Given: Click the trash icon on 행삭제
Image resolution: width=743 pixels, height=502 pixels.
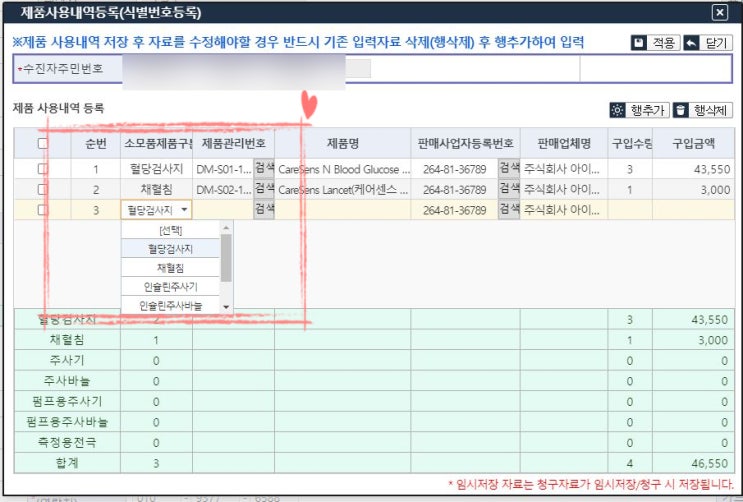Looking at the screenshot, I should click(680, 110).
